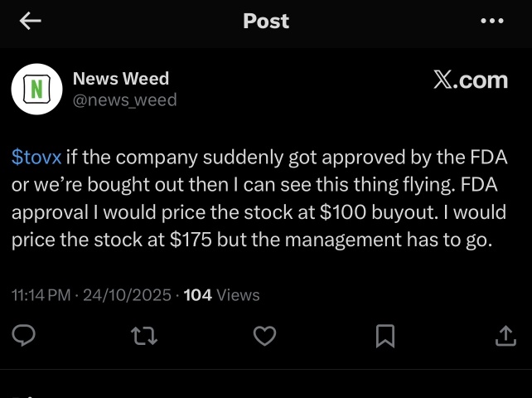Tap the Post header title
Screen dimensions: 532x398
[266, 22]
